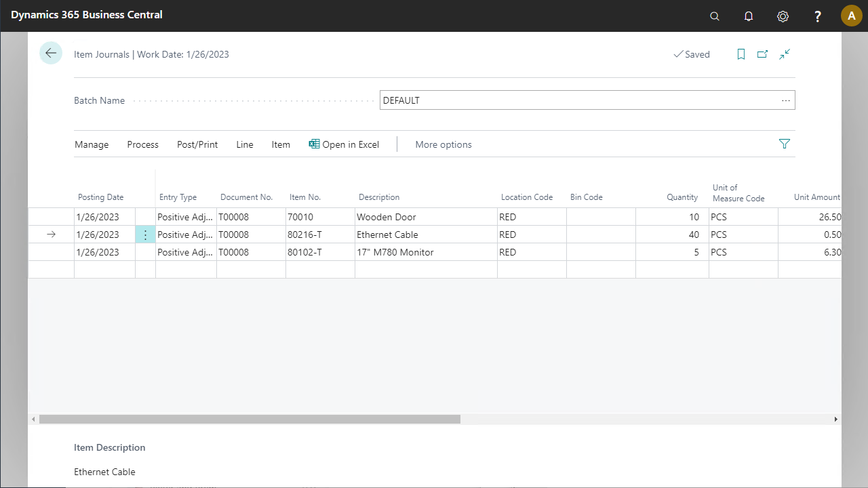The image size is (868, 488).
Task: Open the notifications bell
Action: coord(749,16)
